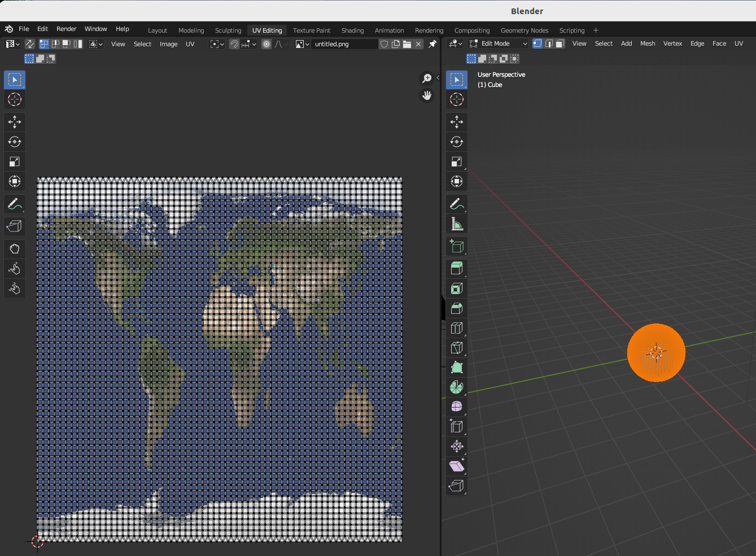This screenshot has width=756, height=556.
Task: Choose the Poly Build tool
Action: pos(457,367)
